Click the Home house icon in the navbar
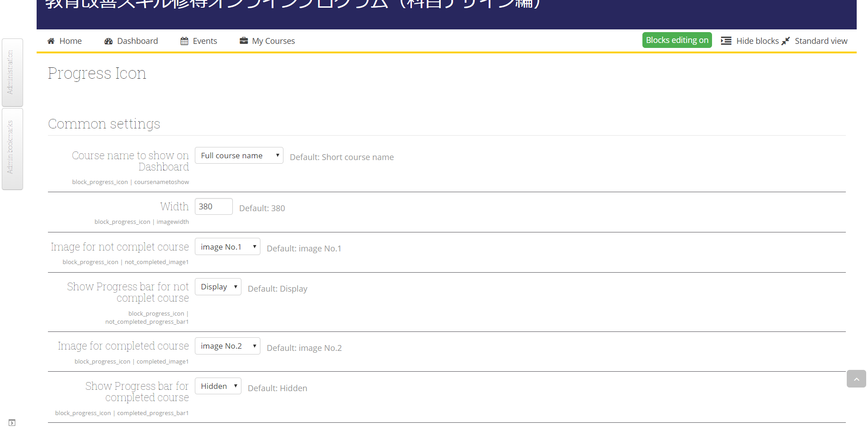Screen dimensions: 868x435 pyautogui.click(x=51, y=41)
